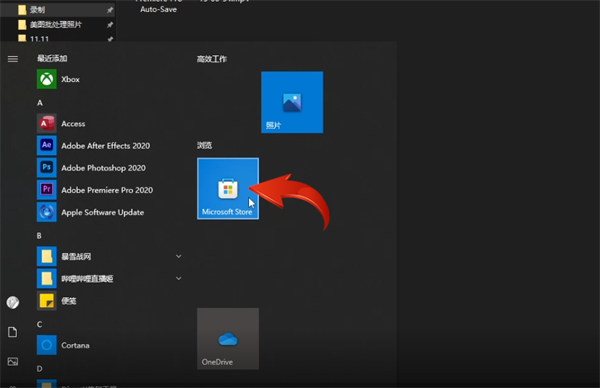Click the Adobe Premiere Pro 2020 label
Image resolution: width=600 pixels, height=388 pixels.
pyautogui.click(x=107, y=190)
